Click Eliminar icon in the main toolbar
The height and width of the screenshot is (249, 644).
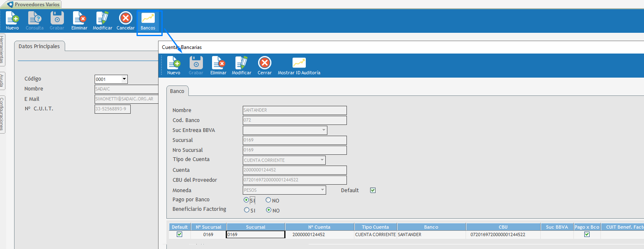pyautogui.click(x=79, y=19)
